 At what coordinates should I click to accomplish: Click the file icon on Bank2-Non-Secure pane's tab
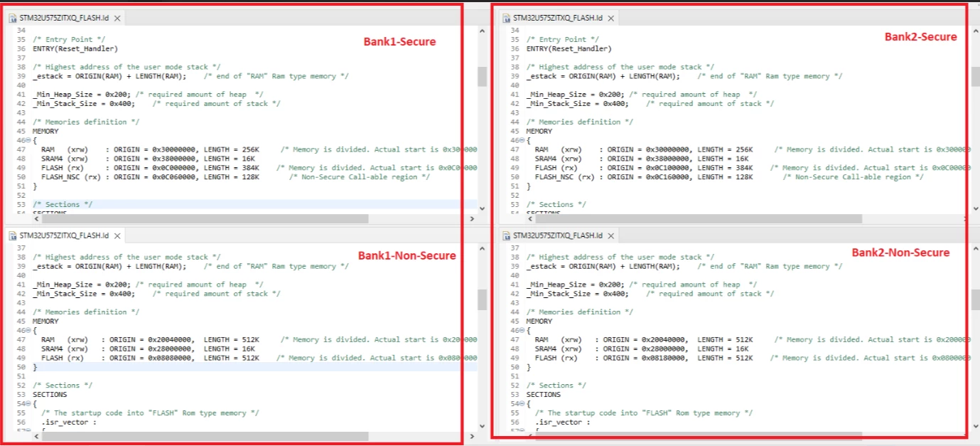pyautogui.click(x=506, y=235)
